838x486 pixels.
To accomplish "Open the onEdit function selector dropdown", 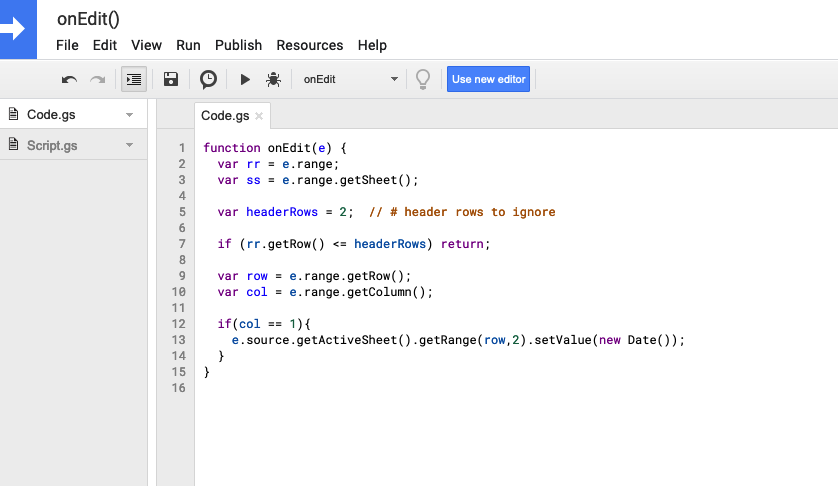I will (351, 79).
